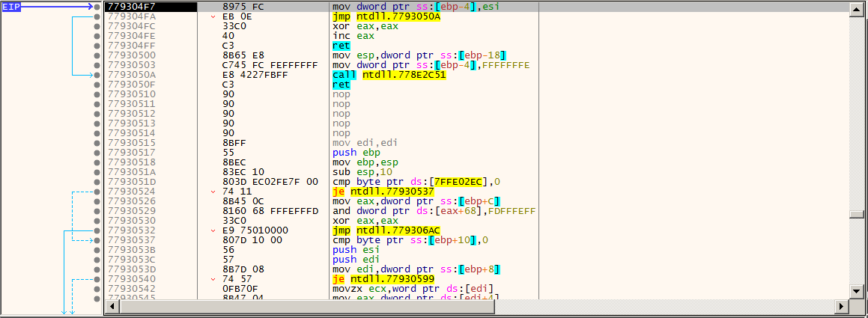Select address 77930500
Viewport: 868px width, 318px height.
pyautogui.click(x=132, y=55)
